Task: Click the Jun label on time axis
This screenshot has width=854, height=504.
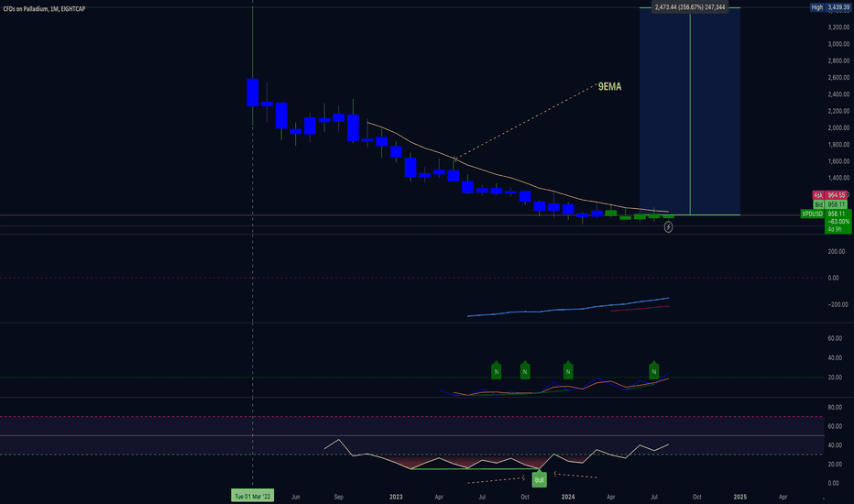Action: pyautogui.click(x=295, y=497)
